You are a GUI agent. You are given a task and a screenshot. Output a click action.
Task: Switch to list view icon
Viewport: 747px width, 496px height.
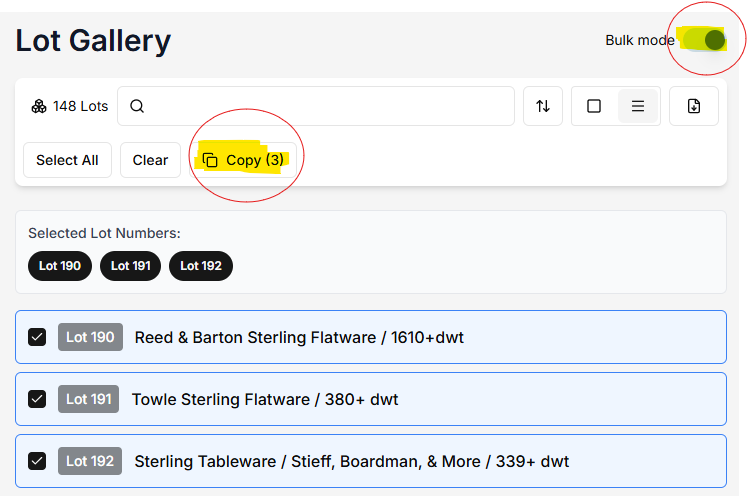638,106
